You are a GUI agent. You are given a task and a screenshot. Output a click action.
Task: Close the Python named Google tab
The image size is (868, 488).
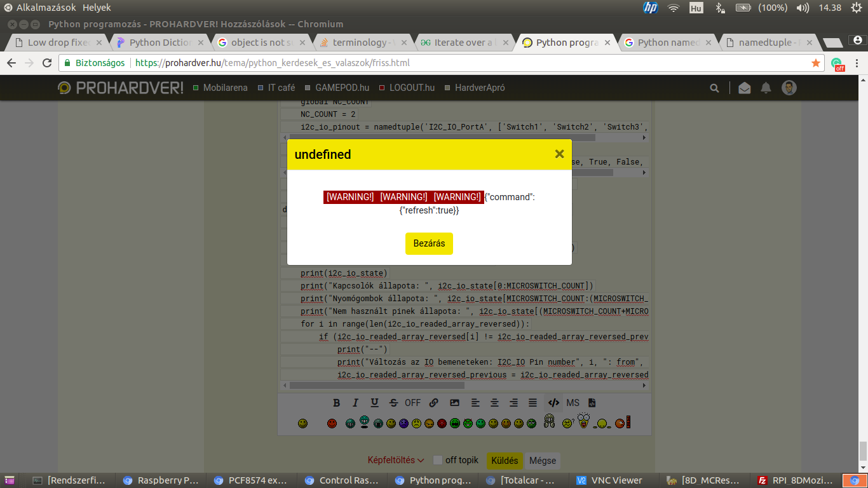[709, 43]
